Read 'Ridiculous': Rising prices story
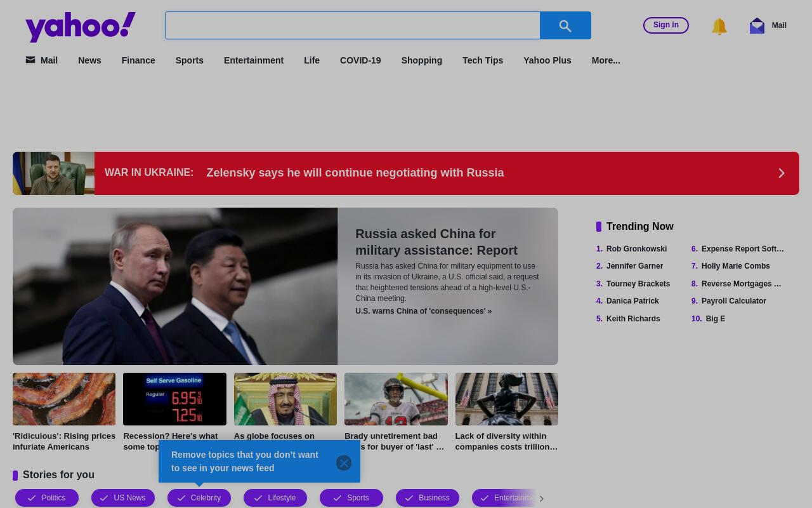 click(64, 441)
